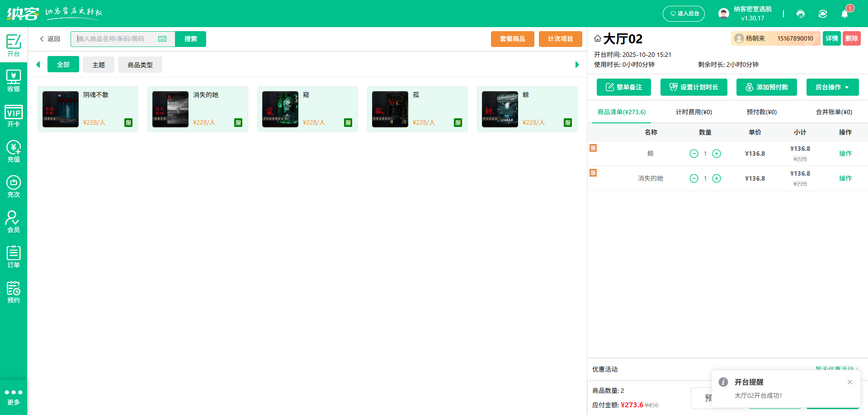Select the 阴魂不散 theme thumbnail

tap(61, 109)
